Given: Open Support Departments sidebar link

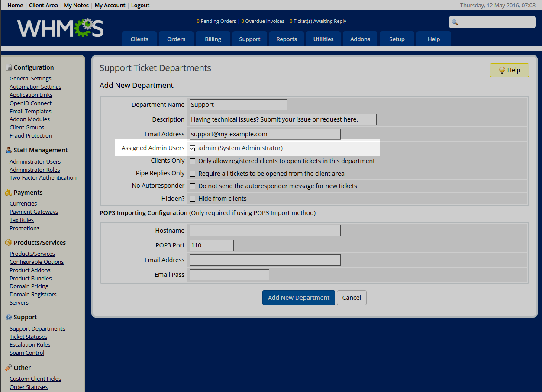Looking at the screenshot, I should point(37,329).
